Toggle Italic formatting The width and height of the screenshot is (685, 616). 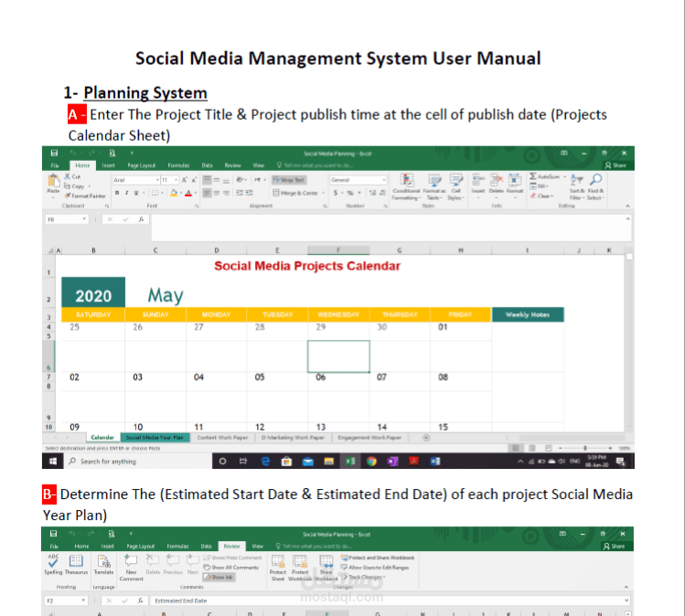coord(127,193)
